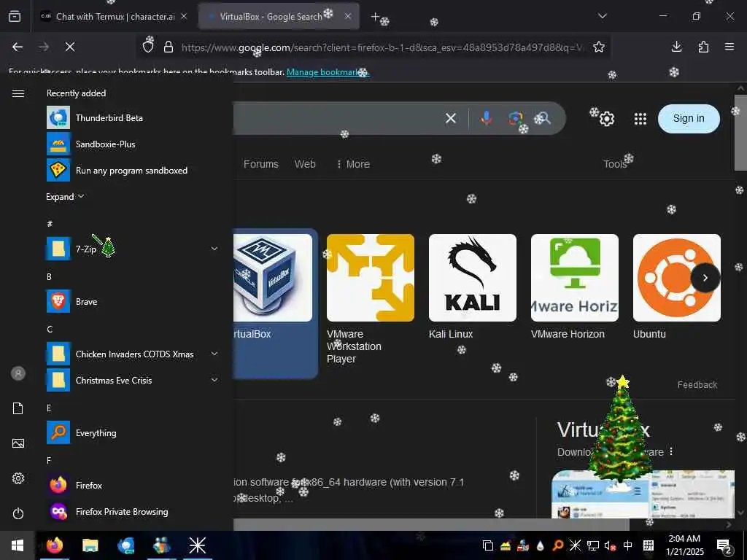
Task: Switch to Chat with Termux tab
Action: pos(115,16)
